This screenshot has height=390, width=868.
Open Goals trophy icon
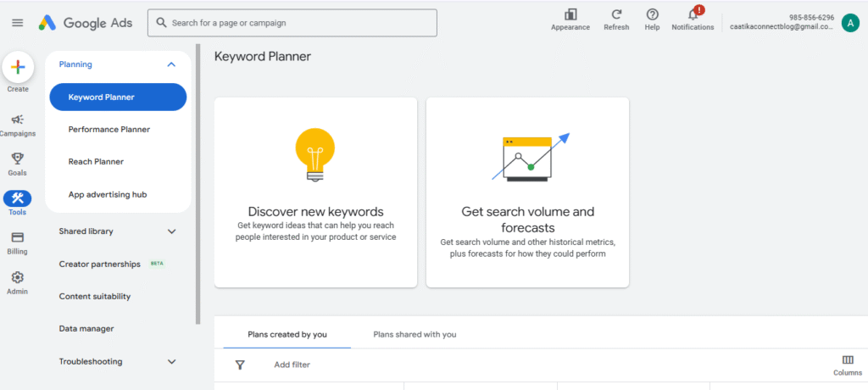click(18, 159)
